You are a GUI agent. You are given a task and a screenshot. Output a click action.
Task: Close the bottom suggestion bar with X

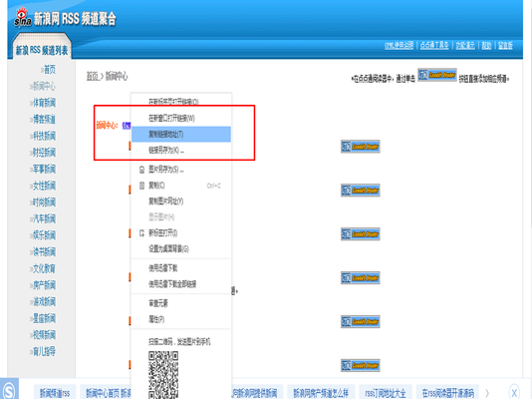(514, 393)
